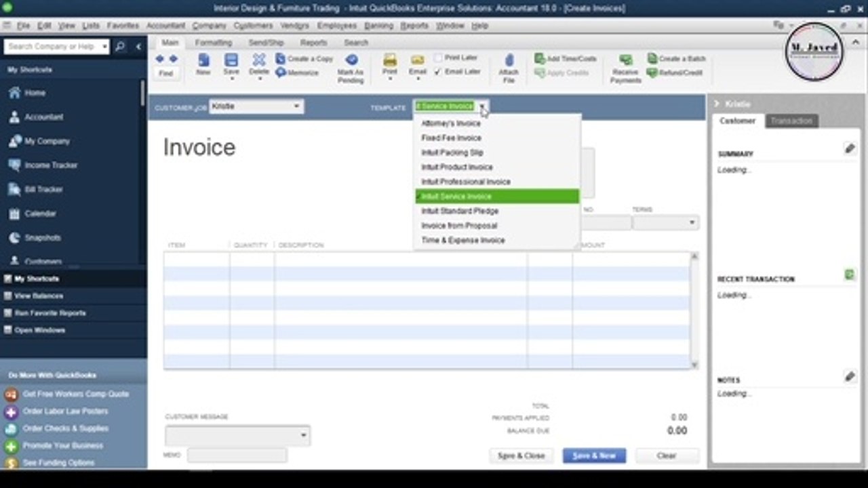Click Refund/Credit
Image resolution: width=868 pixels, height=488 pixels.
[x=675, y=73]
